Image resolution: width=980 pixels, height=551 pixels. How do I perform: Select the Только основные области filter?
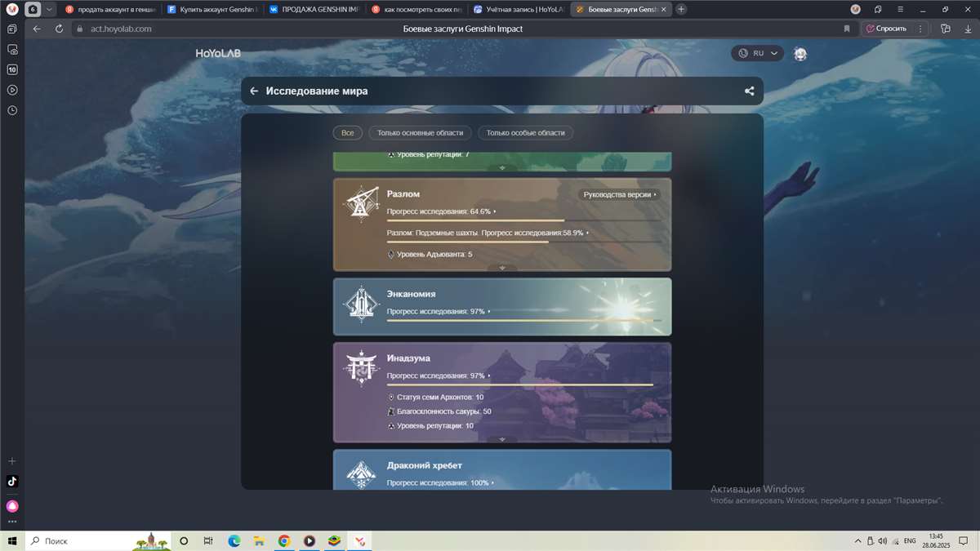(420, 132)
